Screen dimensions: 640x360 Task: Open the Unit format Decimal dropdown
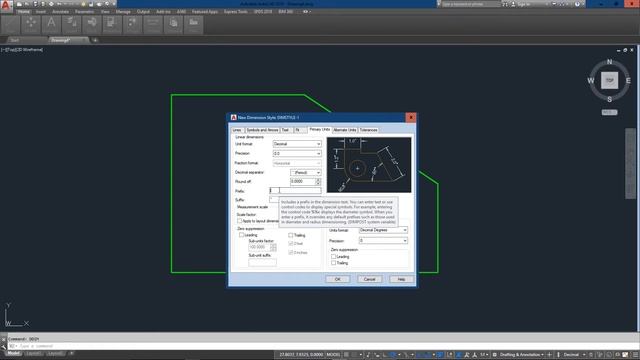coord(297,144)
